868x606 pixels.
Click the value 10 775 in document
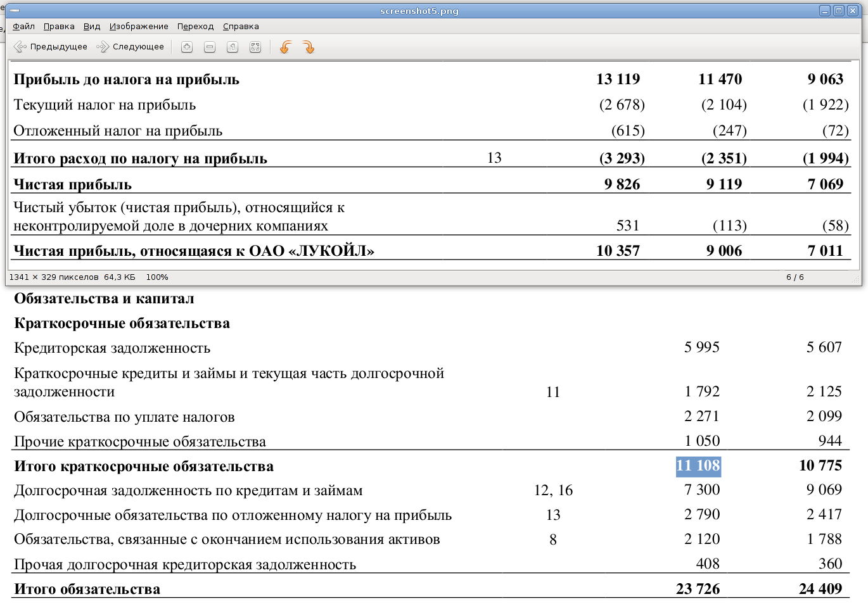click(x=820, y=465)
